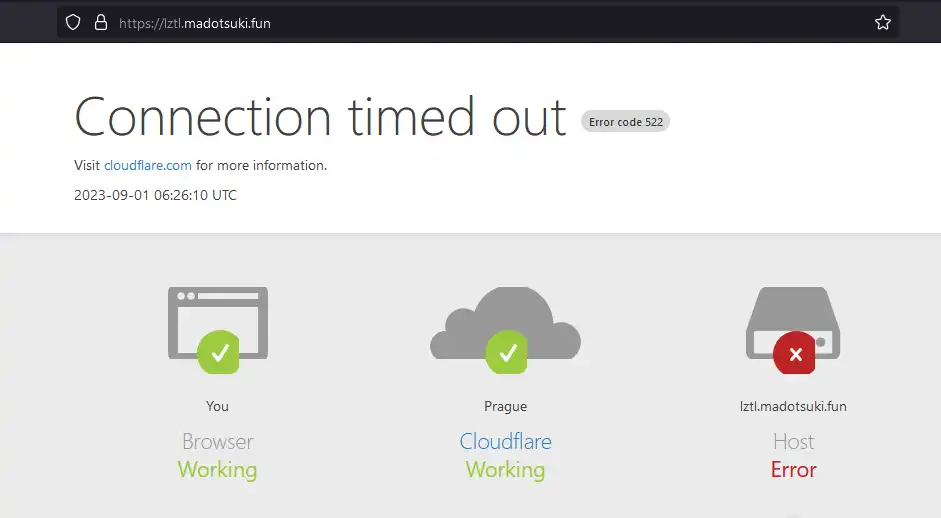The image size is (941, 518).
Task: Open the cloudflare.com link
Action: 147,165
